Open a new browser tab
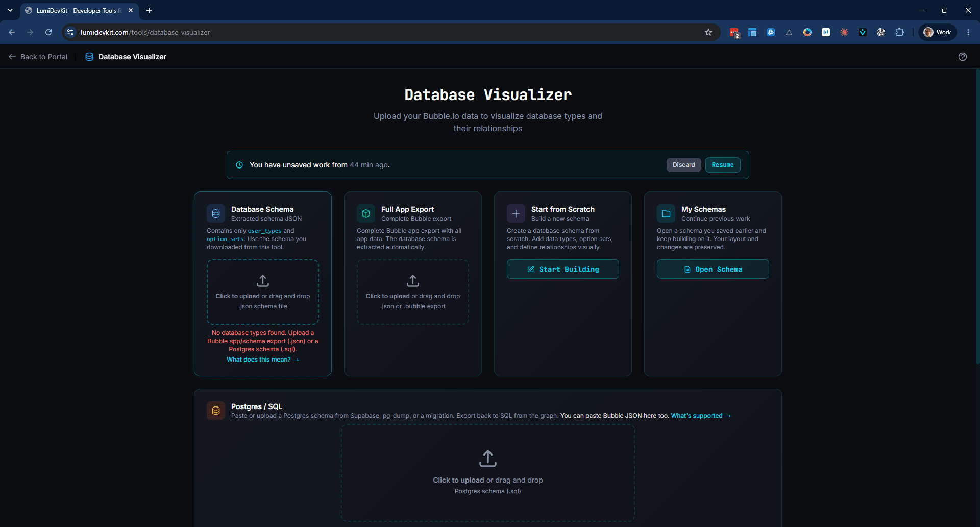Screen dimensions: 980x527 [149, 10]
